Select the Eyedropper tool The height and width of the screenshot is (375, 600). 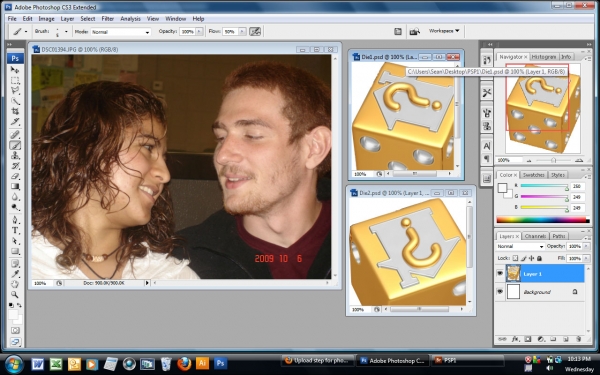pyautogui.click(x=15, y=274)
